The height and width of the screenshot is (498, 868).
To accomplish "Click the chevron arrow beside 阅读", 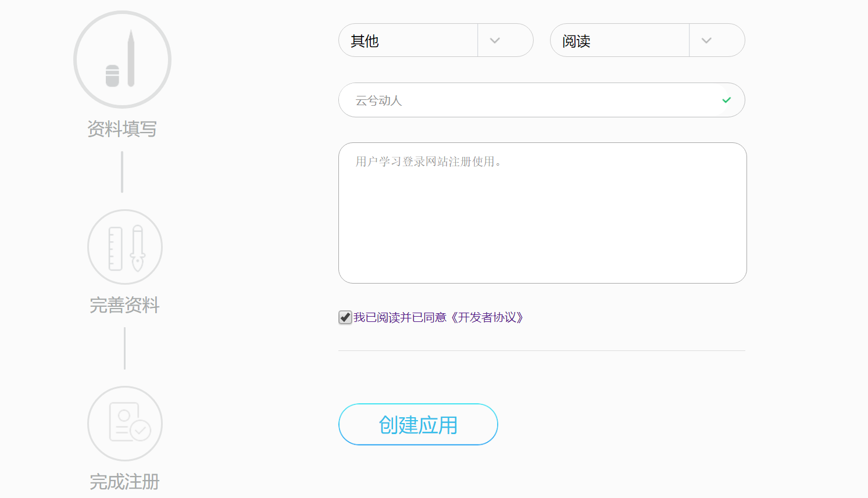I will click(706, 41).
